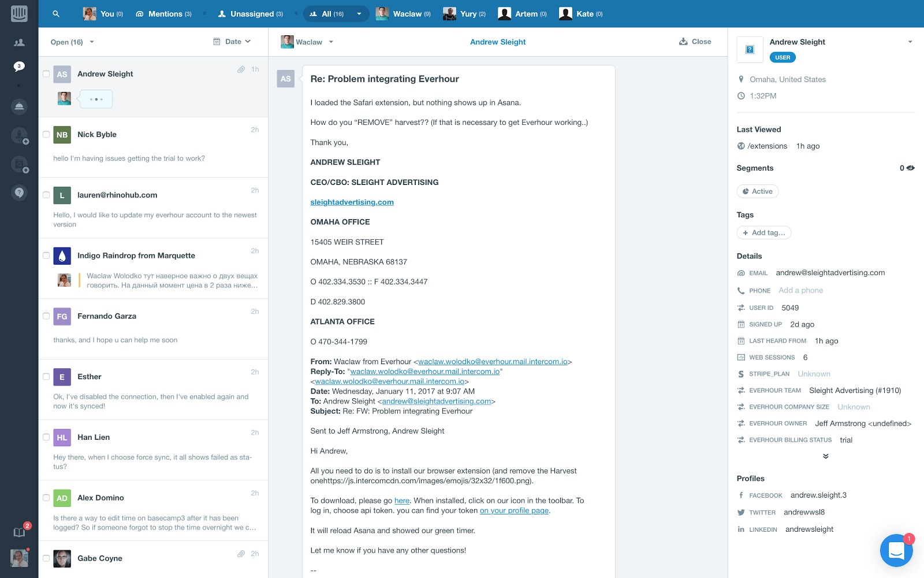This screenshot has width=924, height=578.
Task: Open the help question mark sidebar icon
Action: pos(19,192)
